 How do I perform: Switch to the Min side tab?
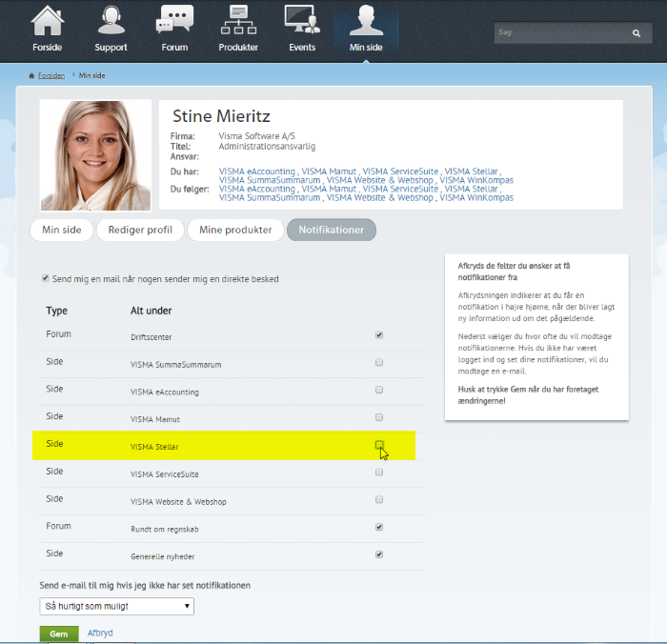pyautogui.click(x=62, y=231)
